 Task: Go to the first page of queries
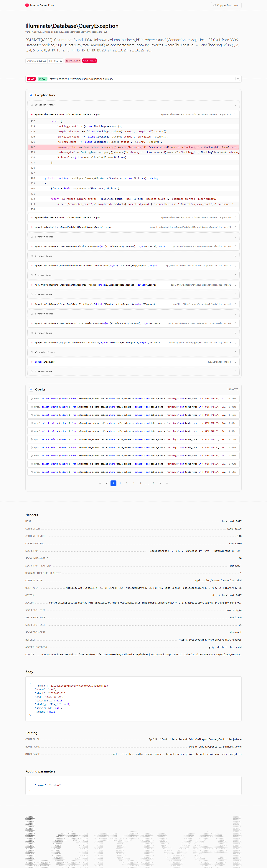[100, 483]
